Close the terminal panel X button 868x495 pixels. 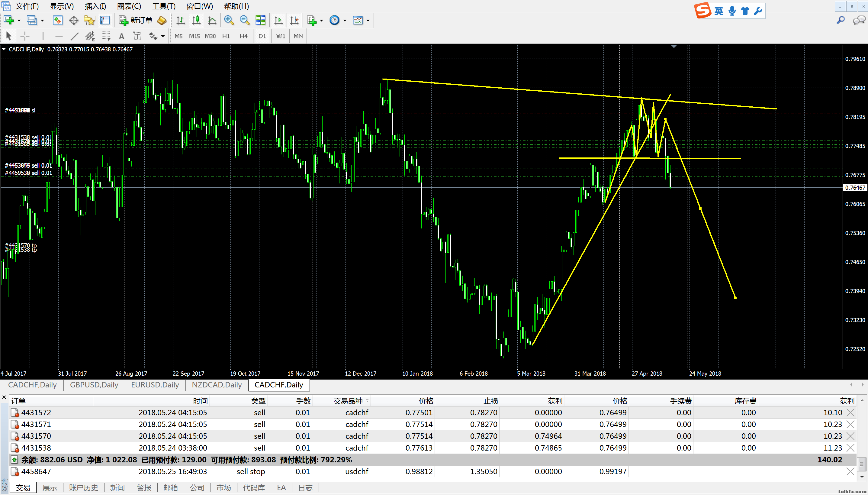4,397
